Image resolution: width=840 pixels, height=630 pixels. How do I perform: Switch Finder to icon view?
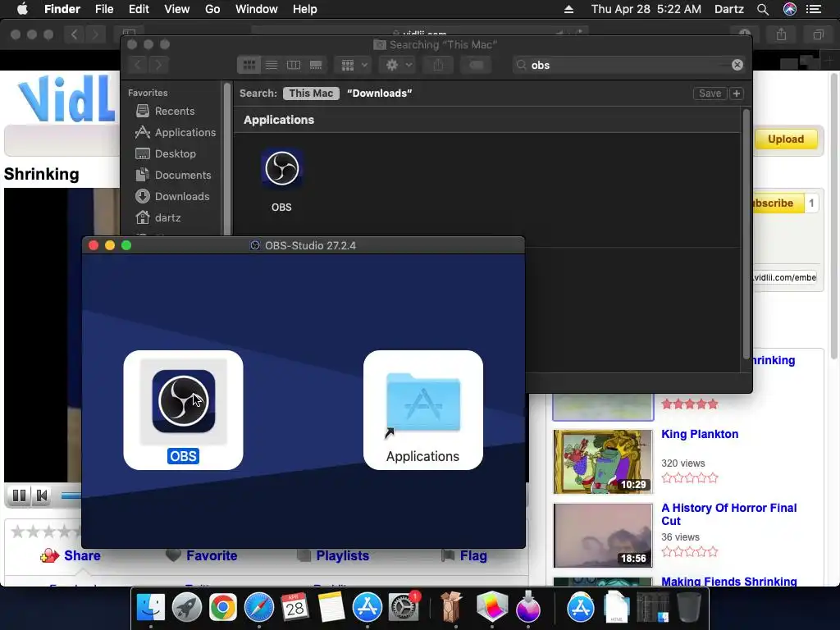249,66
